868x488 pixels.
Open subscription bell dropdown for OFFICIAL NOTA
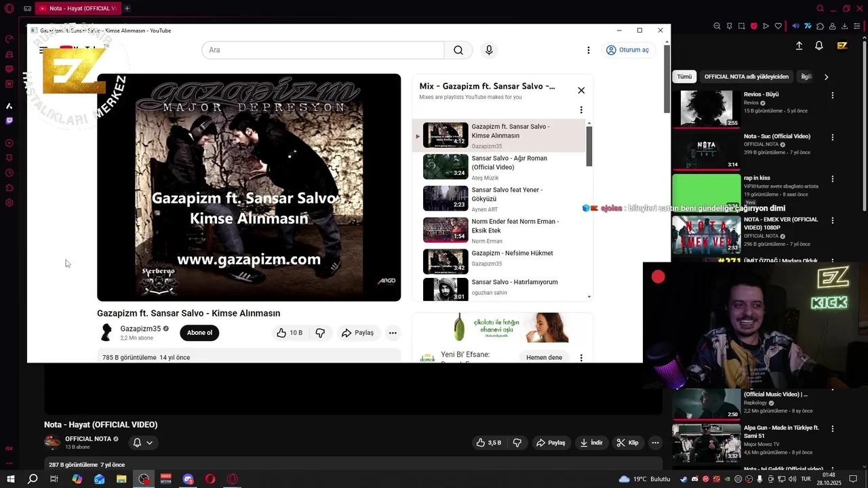pos(143,443)
